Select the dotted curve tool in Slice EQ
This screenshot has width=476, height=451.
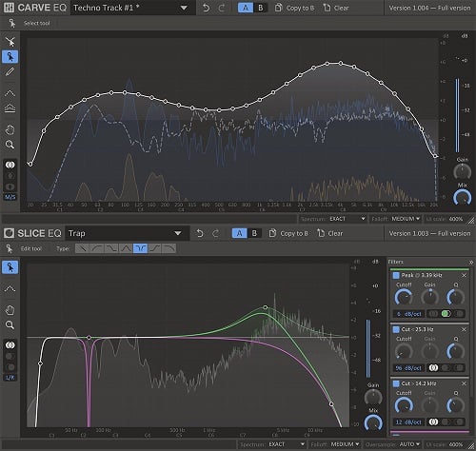point(10,288)
